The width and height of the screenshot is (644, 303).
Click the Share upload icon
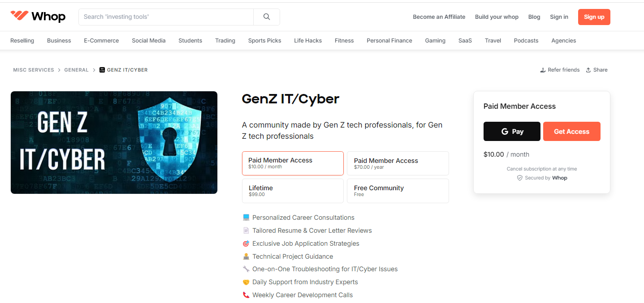(588, 70)
